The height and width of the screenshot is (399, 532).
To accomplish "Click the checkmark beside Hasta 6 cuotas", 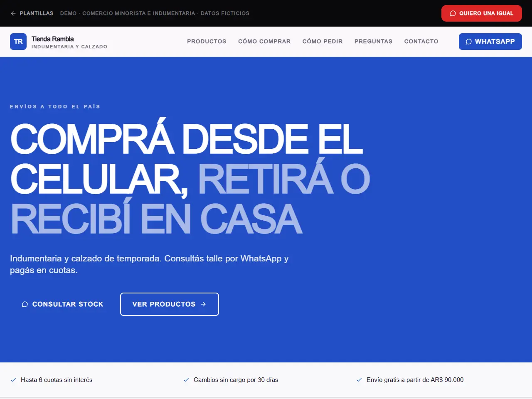I will 13,380.
